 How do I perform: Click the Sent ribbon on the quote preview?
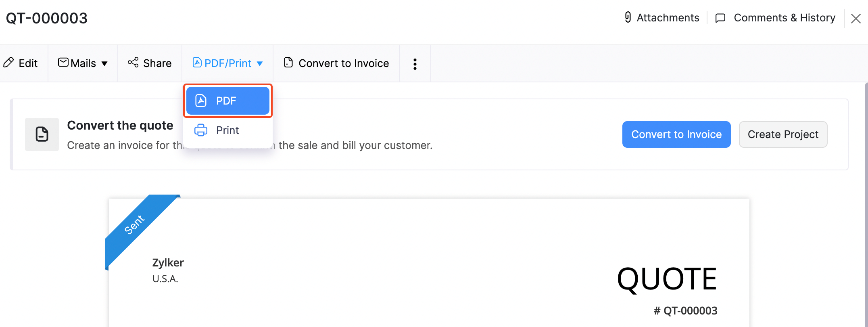pyautogui.click(x=134, y=225)
